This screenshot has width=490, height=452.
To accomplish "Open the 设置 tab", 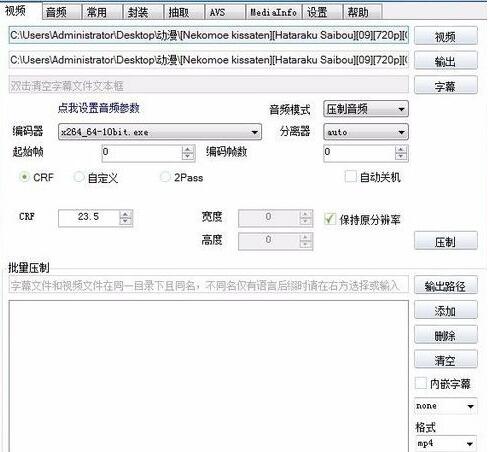I will [x=322, y=12].
